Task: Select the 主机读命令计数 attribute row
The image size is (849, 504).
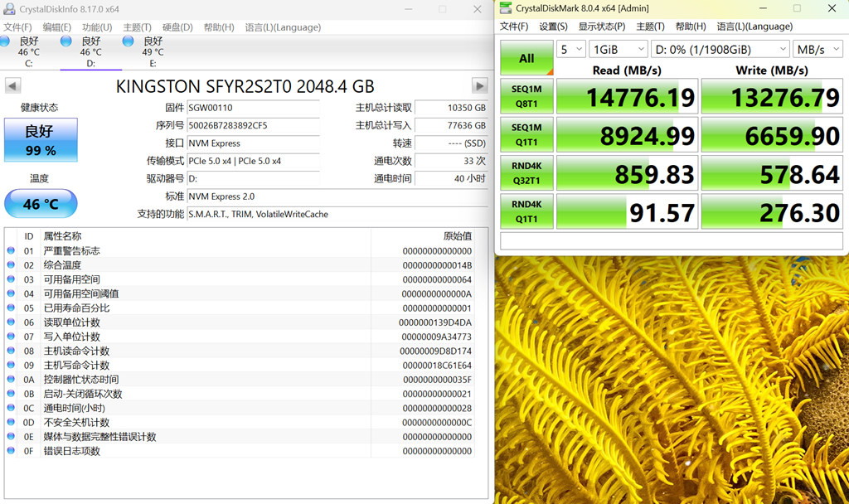Action: click(x=240, y=351)
